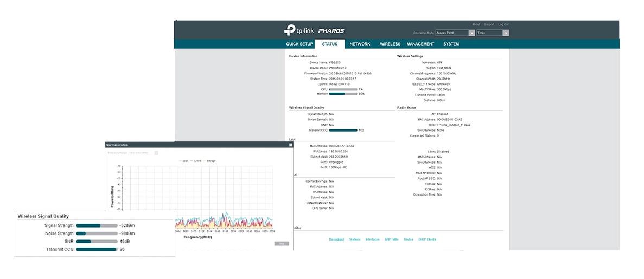
Task: Click the About link
Action: coord(476,24)
